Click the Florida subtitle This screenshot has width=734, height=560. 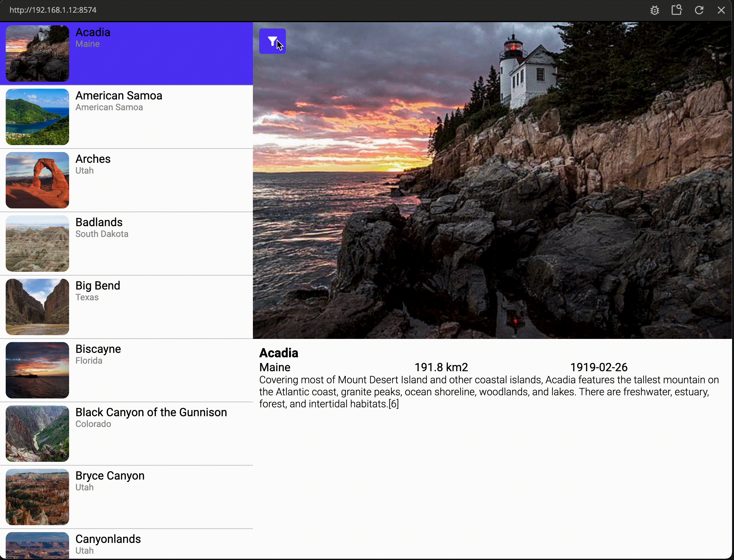pyautogui.click(x=89, y=361)
